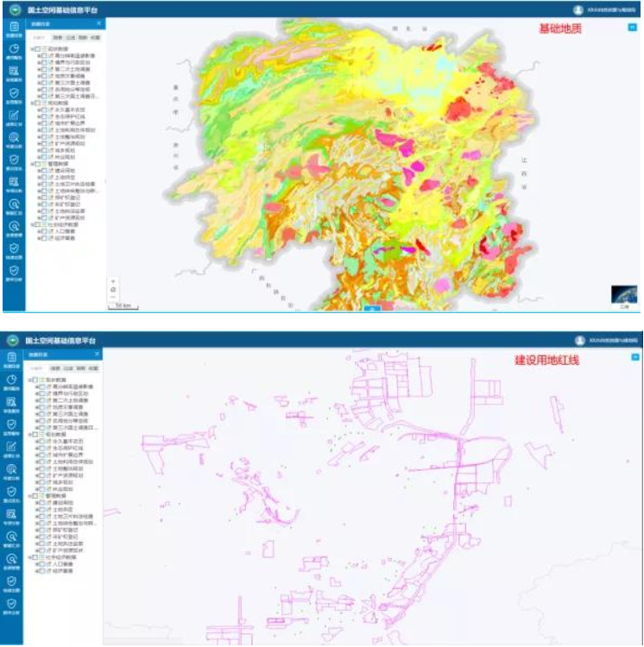This screenshot has height=647, width=644.
Task: Close the catalog panel in the lower window
Action: coord(98,354)
